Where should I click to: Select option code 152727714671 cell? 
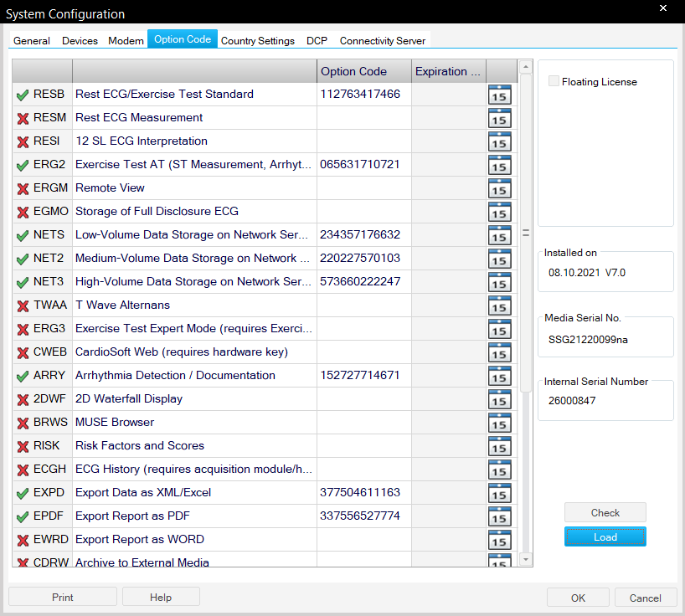point(364,376)
